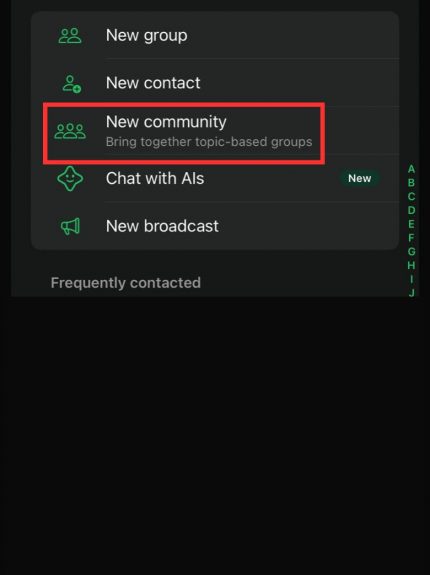Open Chat with AIs entry
The width and height of the screenshot is (430, 575).
point(215,179)
